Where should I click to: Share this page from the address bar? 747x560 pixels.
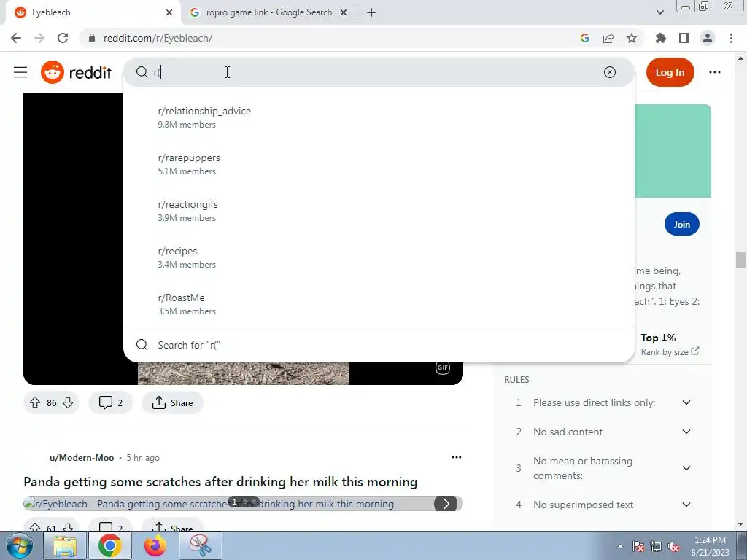pos(608,38)
